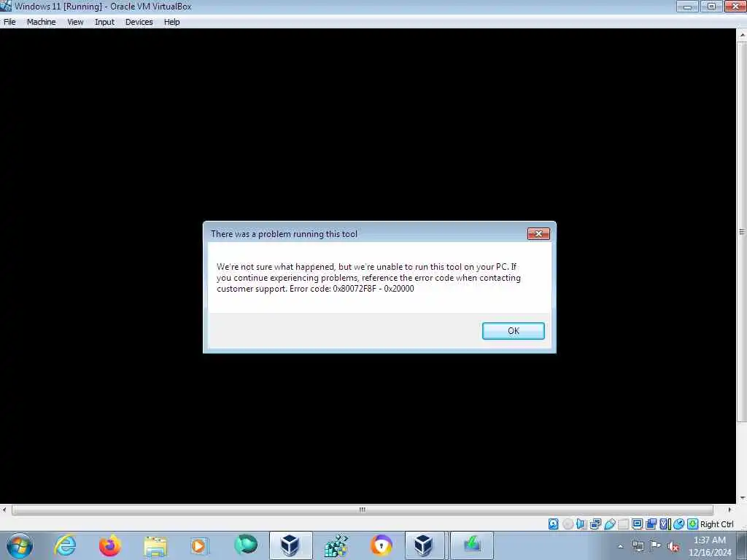Open the Devices menu
The height and width of the screenshot is (560, 747).
click(139, 22)
